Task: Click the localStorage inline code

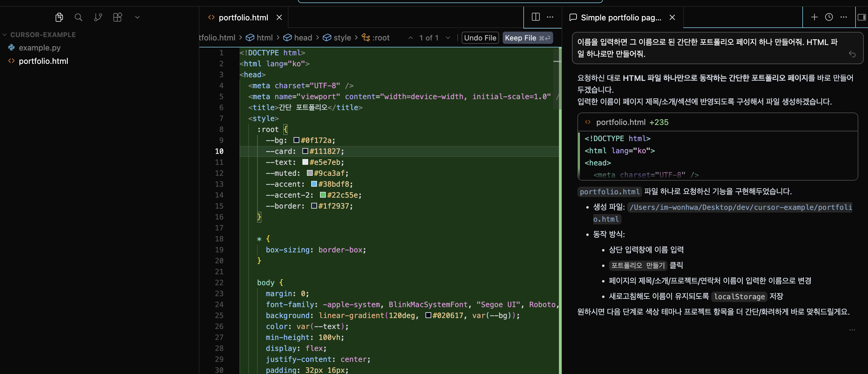Action: point(739,297)
